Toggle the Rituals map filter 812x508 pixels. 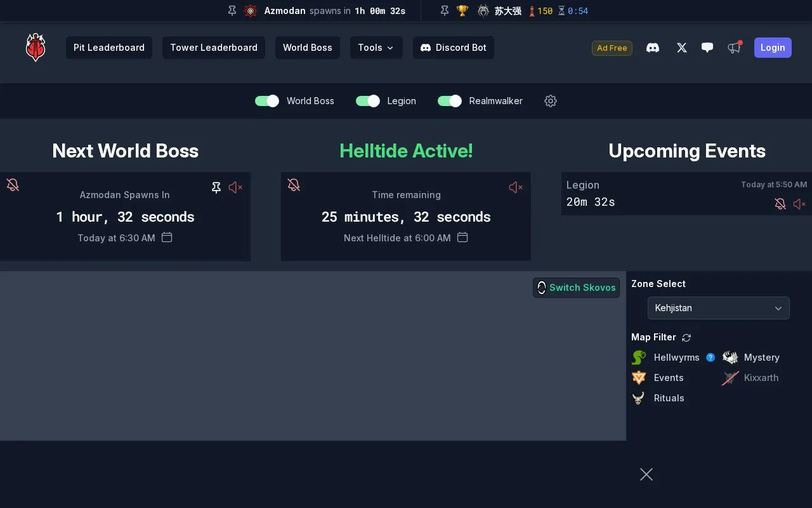click(658, 398)
